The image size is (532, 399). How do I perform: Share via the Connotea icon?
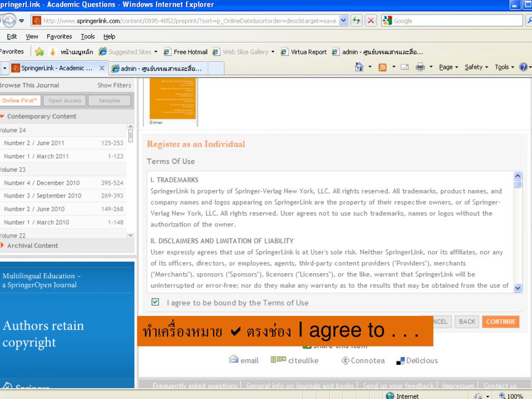pyautogui.click(x=345, y=361)
